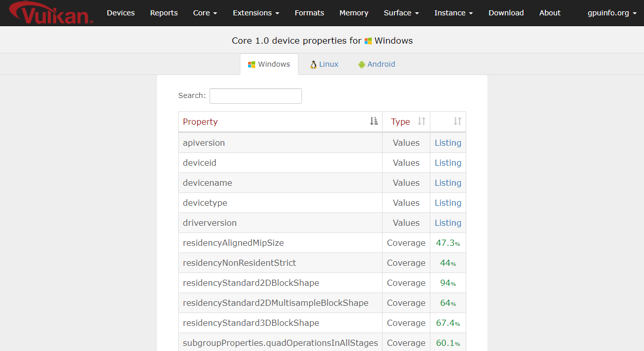Viewport: 644px width, 351px height.
Task: Click the Property column header text
Action: [200, 122]
